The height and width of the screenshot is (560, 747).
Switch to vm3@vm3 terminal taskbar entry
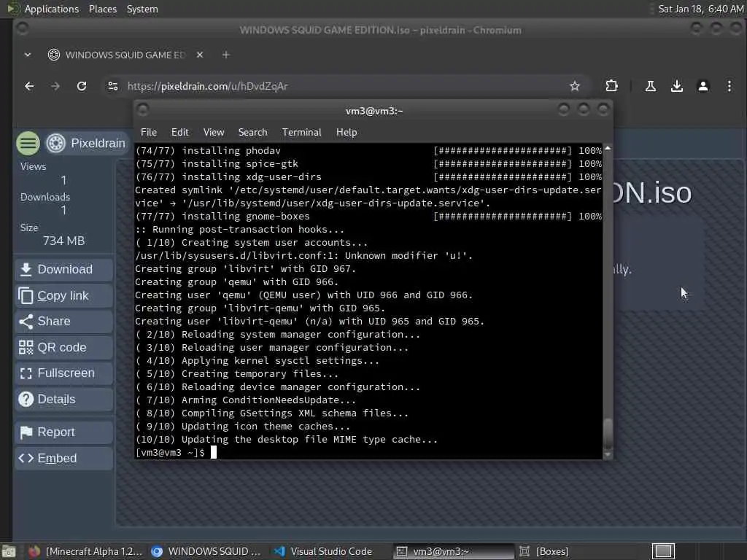(454, 551)
